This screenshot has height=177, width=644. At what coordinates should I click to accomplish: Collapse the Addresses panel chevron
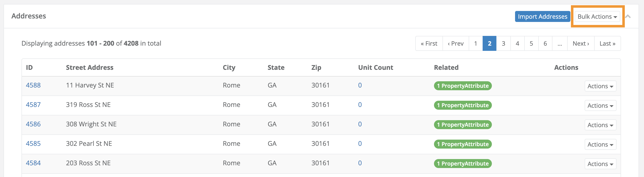628,16
